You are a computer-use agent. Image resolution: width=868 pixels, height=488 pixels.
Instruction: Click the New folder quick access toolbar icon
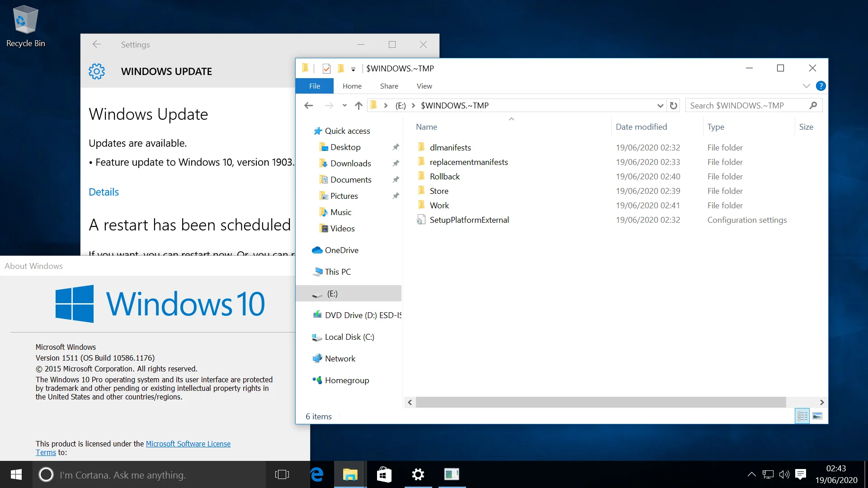(341, 68)
